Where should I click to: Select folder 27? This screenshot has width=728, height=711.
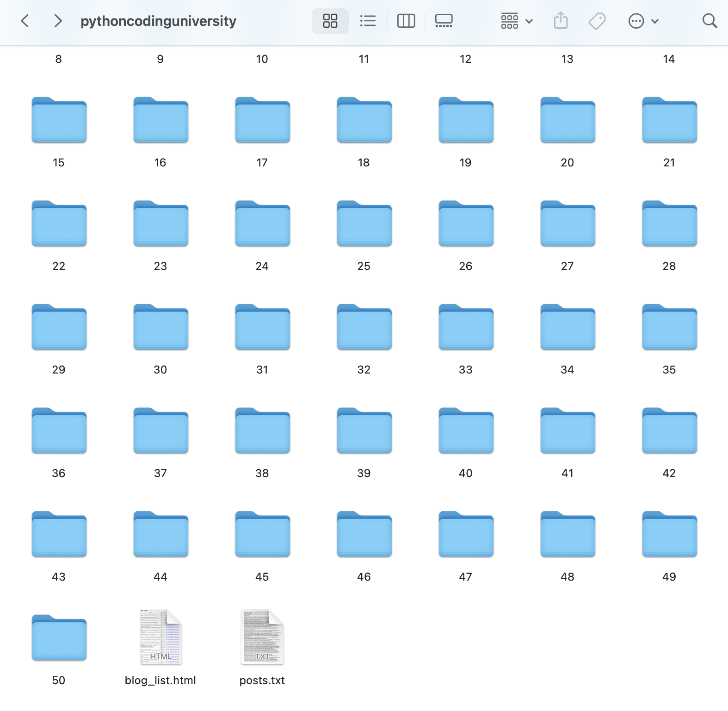pos(568,223)
